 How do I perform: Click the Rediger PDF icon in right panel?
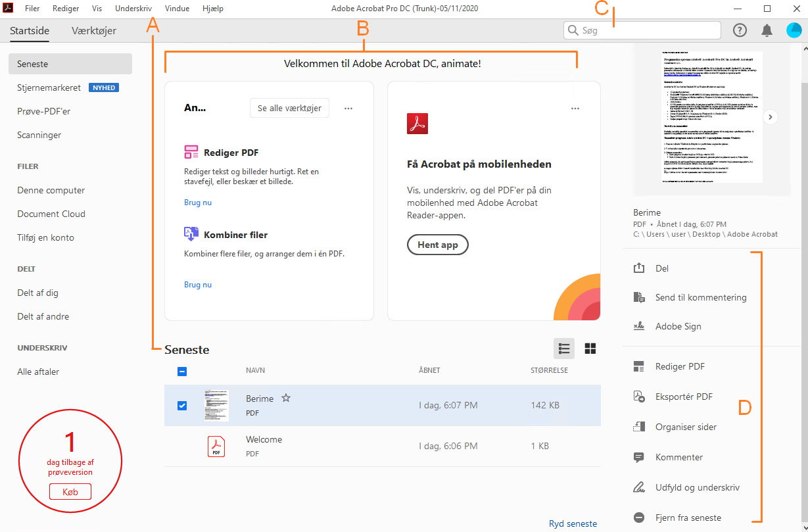coord(639,366)
